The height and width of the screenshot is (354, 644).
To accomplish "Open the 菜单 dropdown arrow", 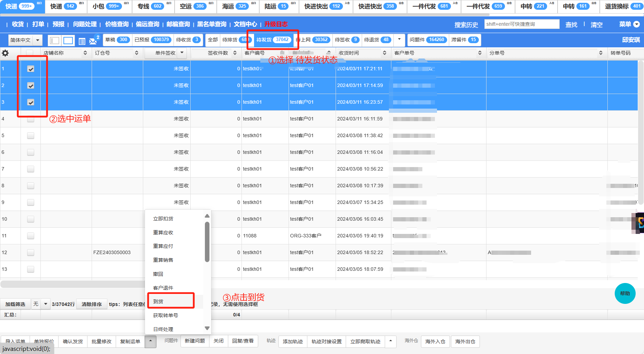I will pyautogui.click(x=636, y=24).
